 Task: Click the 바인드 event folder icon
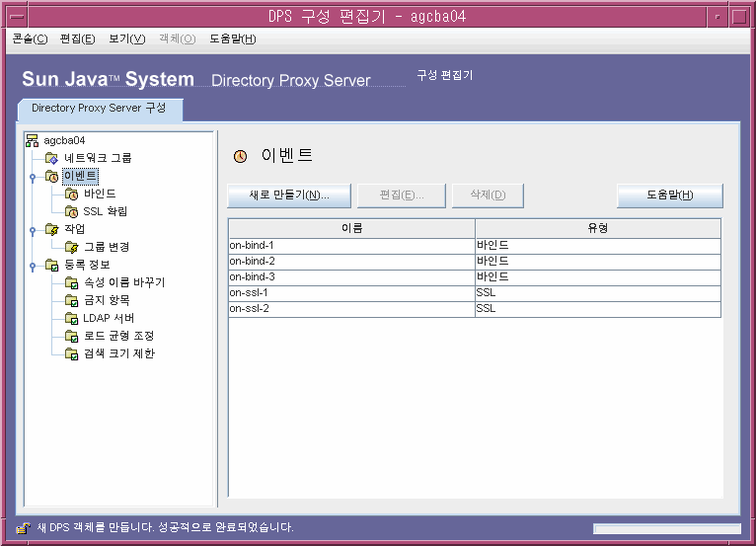coord(71,194)
